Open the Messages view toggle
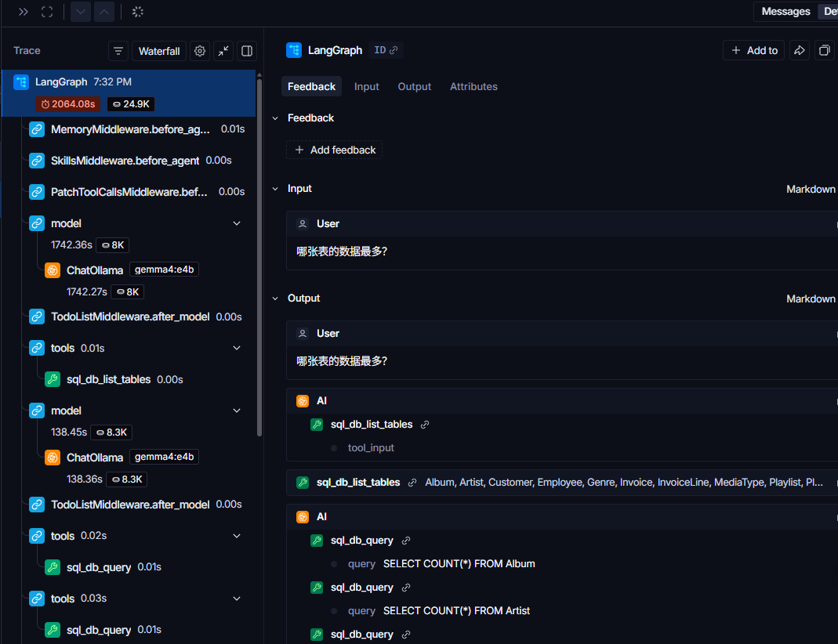The height and width of the screenshot is (644, 838). tap(785, 11)
